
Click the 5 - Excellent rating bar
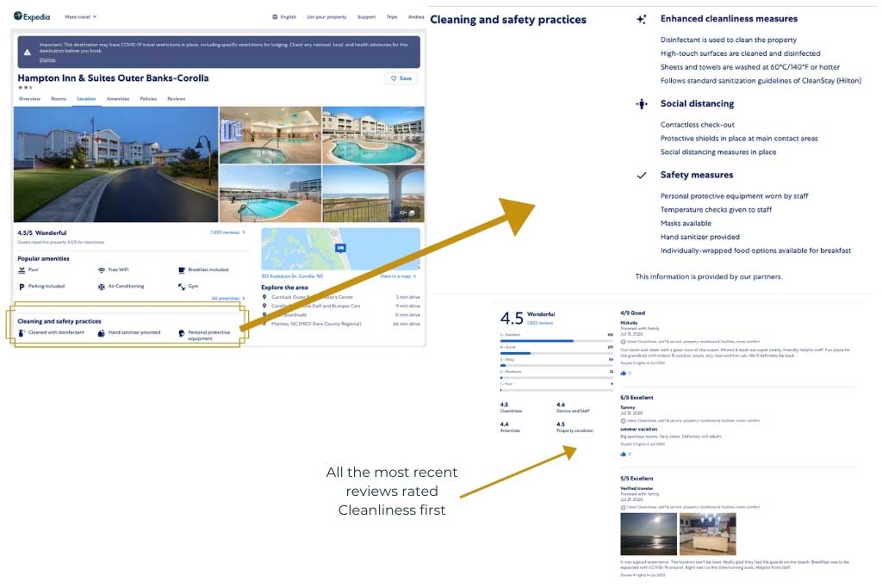click(556, 341)
